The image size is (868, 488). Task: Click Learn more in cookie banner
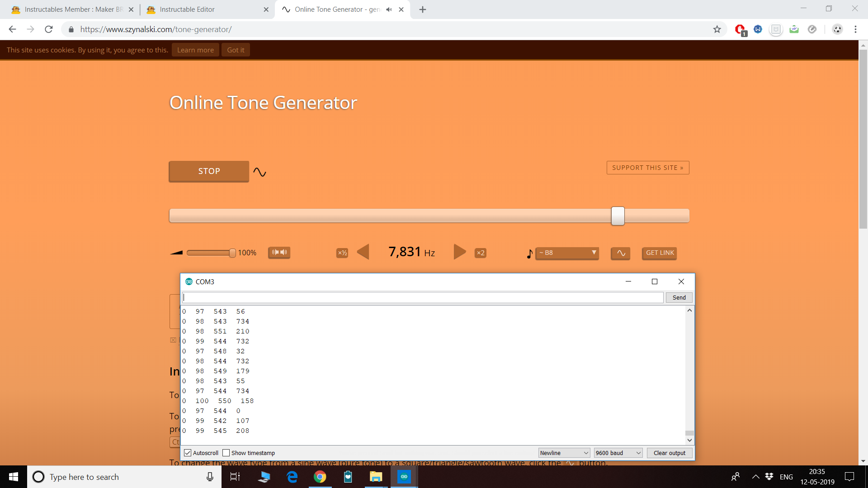[195, 50]
